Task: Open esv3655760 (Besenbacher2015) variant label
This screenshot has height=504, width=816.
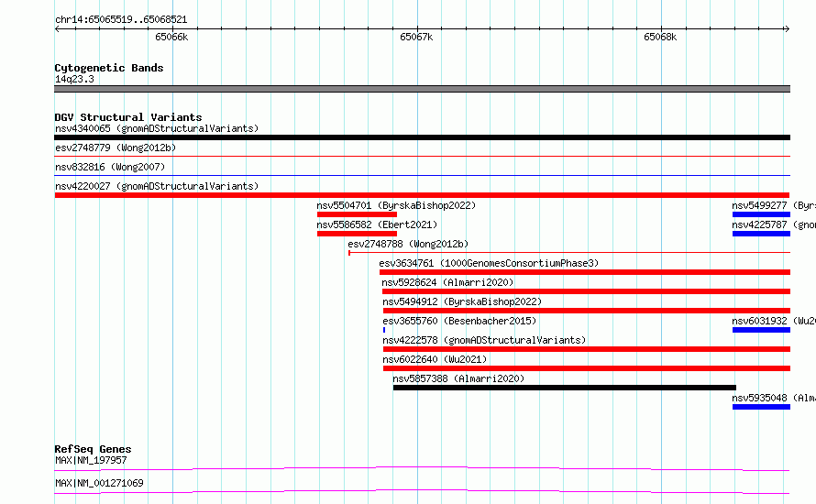Action: (x=459, y=321)
